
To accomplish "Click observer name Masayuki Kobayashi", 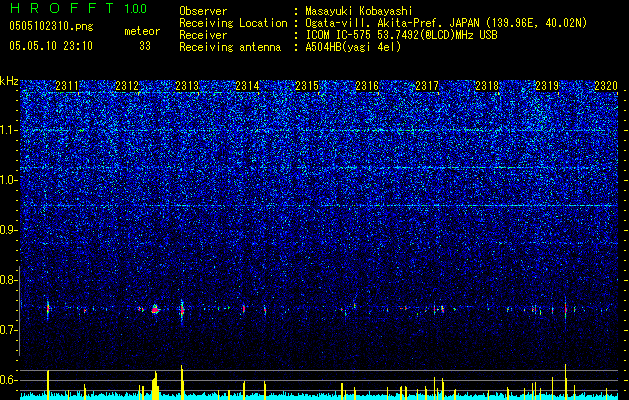I will [x=359, y=11].
